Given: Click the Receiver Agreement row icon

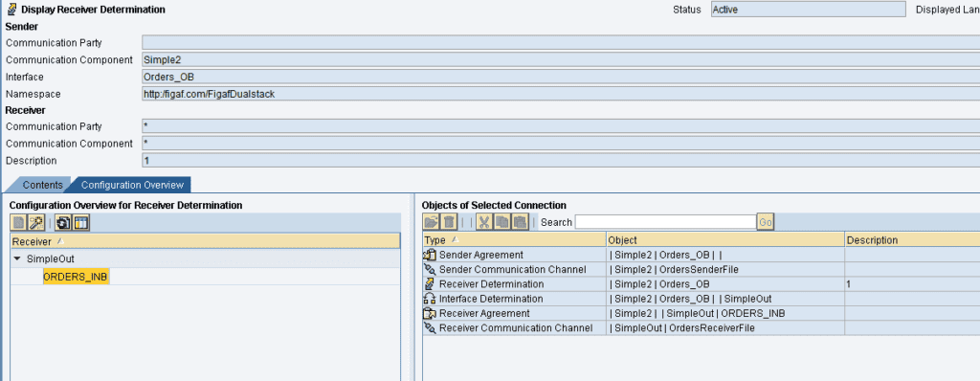Looking at the screenshot, I should click(x=430, y=313).
